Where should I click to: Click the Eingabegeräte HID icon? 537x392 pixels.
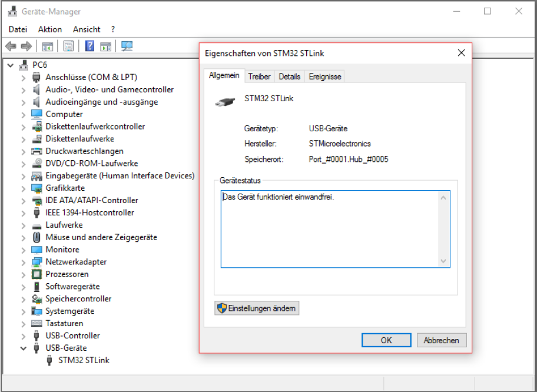pos(37,176)
